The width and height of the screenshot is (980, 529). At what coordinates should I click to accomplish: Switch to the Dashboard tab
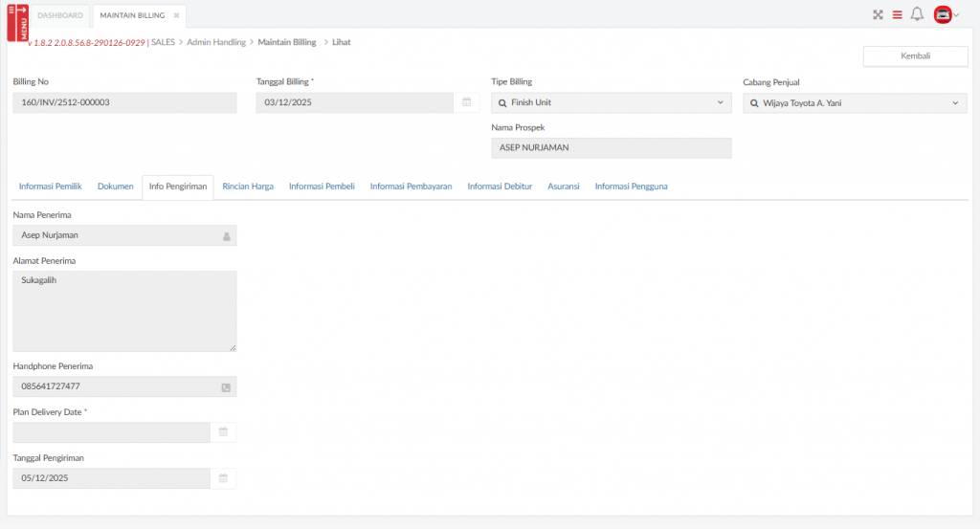point(59,15)
